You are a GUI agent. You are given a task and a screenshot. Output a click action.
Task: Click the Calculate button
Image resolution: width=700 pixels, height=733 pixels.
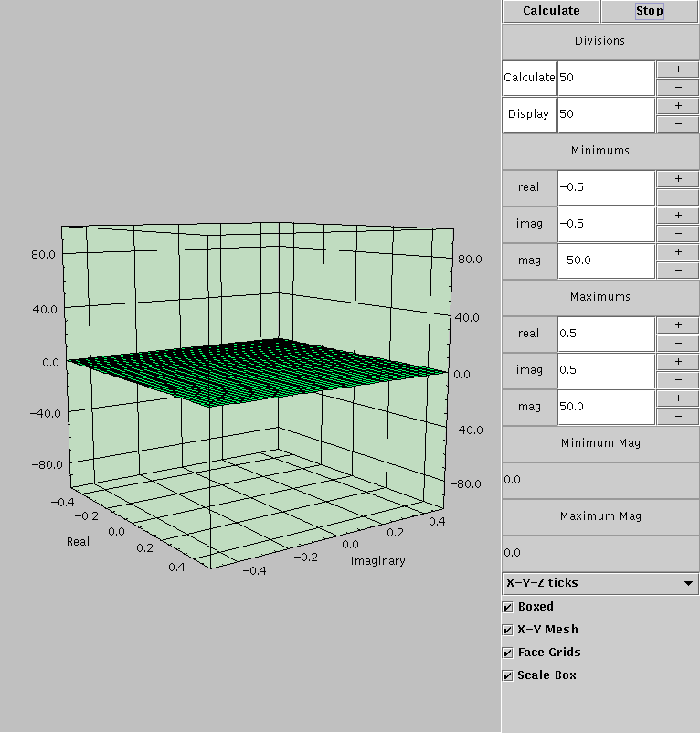pyautogui.click(x=551, y=11)
